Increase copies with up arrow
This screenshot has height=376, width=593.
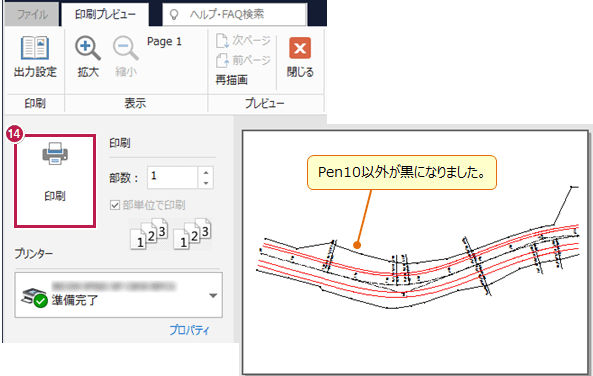206,172
